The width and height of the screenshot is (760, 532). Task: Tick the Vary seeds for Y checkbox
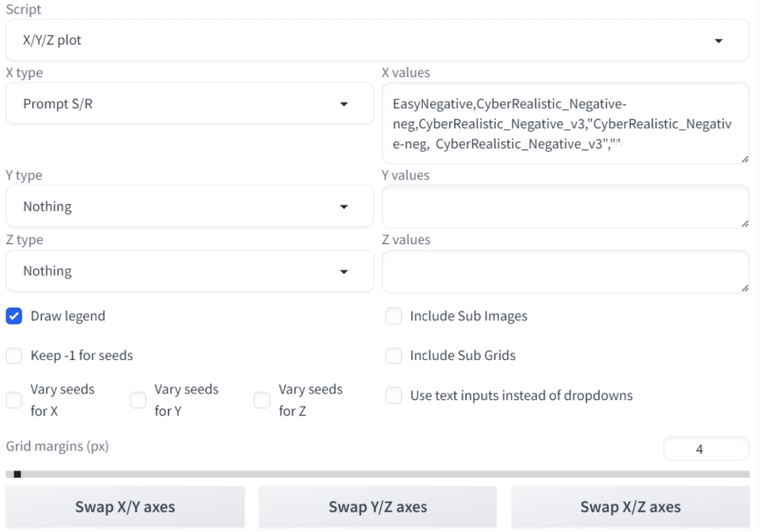click(x=138, y=400)
